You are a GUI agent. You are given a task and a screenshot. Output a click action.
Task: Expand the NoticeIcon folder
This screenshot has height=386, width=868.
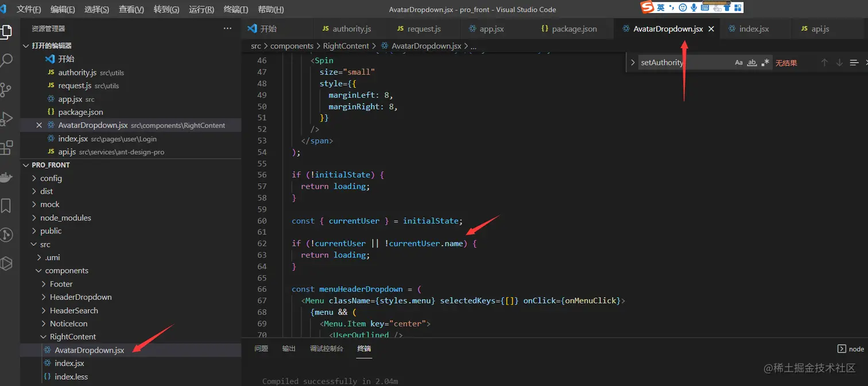point(131,323)
